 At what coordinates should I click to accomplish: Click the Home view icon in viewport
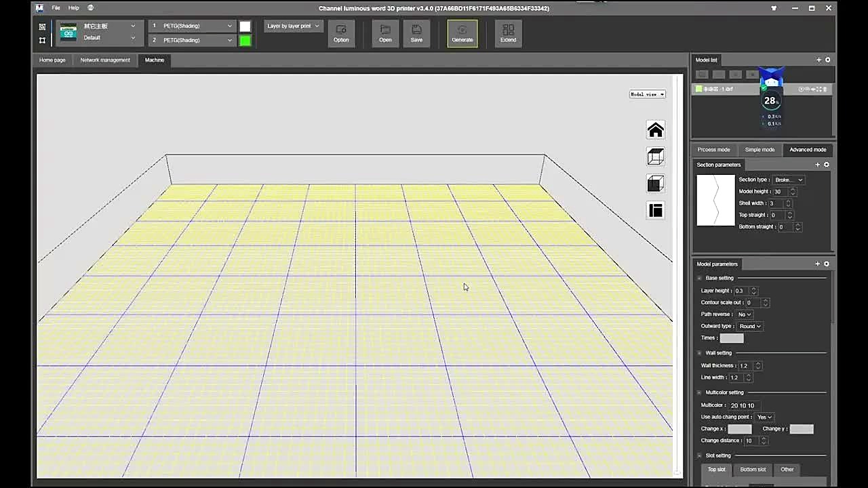(655, 130)
